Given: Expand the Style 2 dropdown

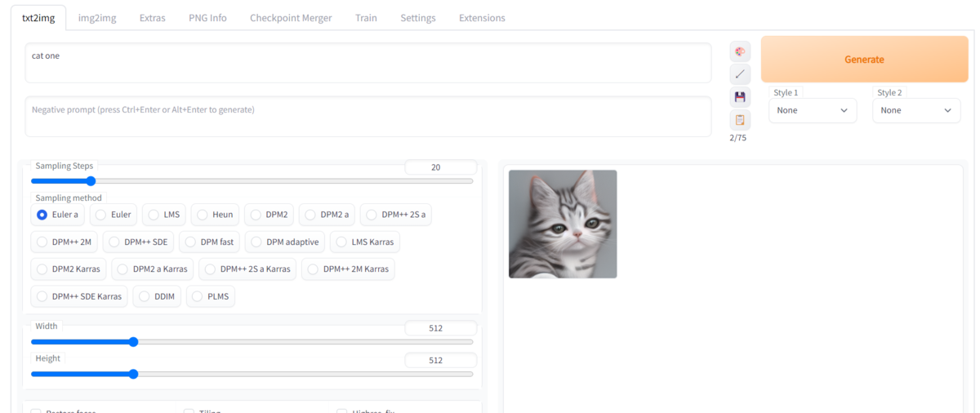Looking at the screenshot, I should (x=916, y=110).
